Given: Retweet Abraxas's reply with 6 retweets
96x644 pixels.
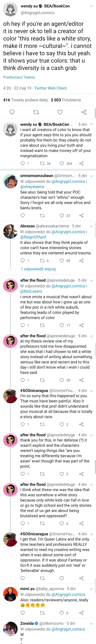Looking at the screenshot, I should pos(42,261).
